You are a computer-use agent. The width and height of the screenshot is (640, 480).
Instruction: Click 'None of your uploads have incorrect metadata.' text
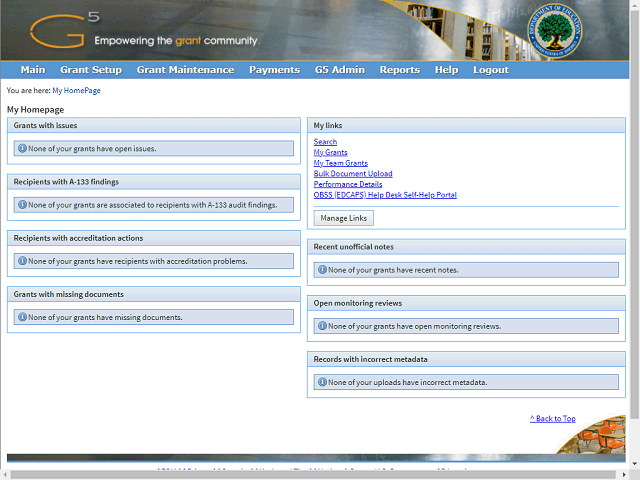408,382
